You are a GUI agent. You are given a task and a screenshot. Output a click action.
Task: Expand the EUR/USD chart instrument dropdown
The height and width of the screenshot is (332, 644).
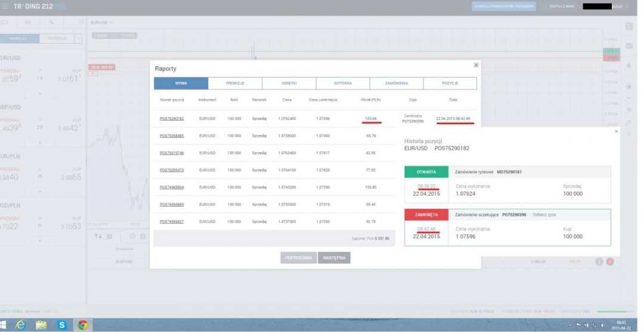[111, 23]
